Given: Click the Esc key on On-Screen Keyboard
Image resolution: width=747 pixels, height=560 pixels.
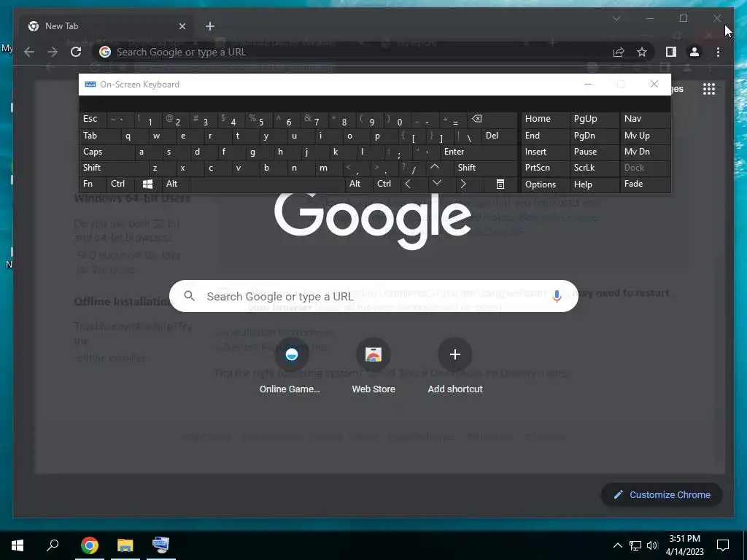Looking at the screenshot, I should 93,119.
